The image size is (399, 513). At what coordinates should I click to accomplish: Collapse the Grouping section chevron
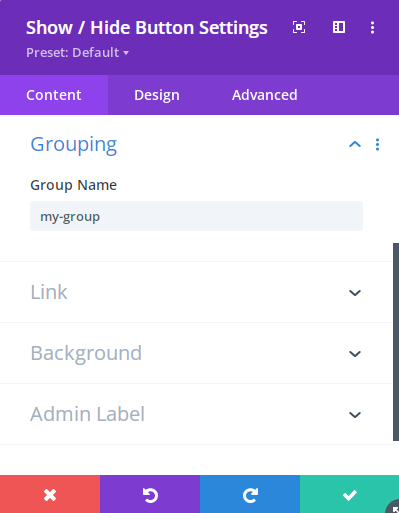click(355, 144)
